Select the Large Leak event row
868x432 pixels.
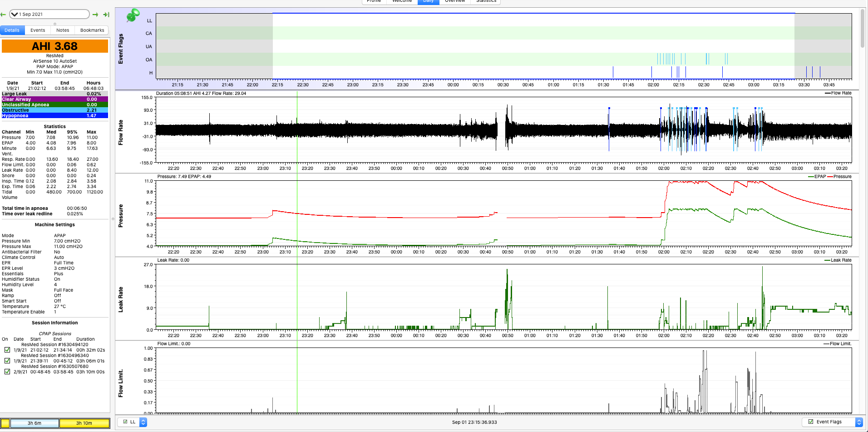point(55,94)
